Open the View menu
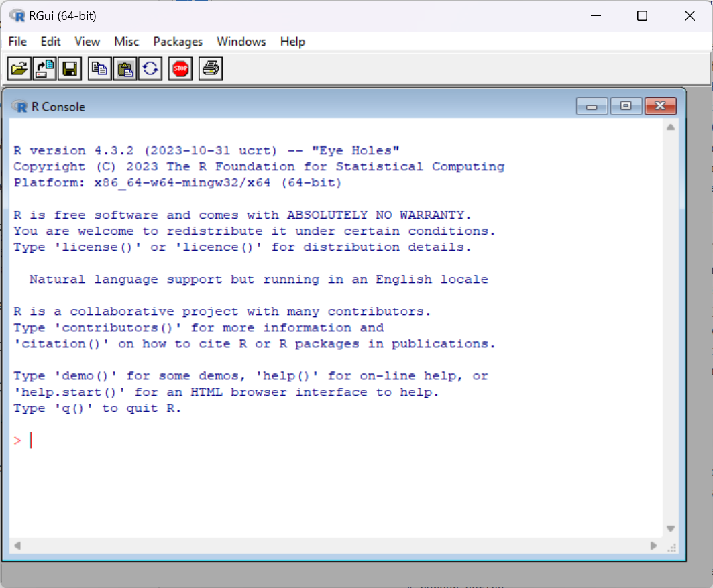This screenshot has width=713, height=588. 87,42
